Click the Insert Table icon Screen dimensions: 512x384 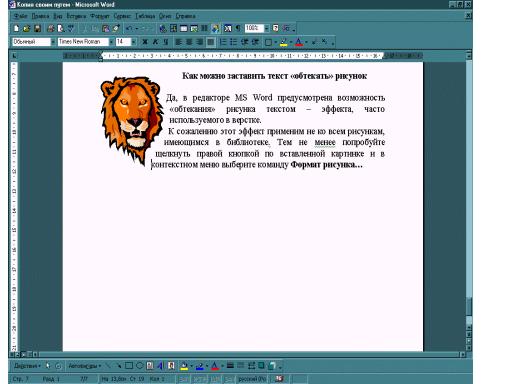184,28
